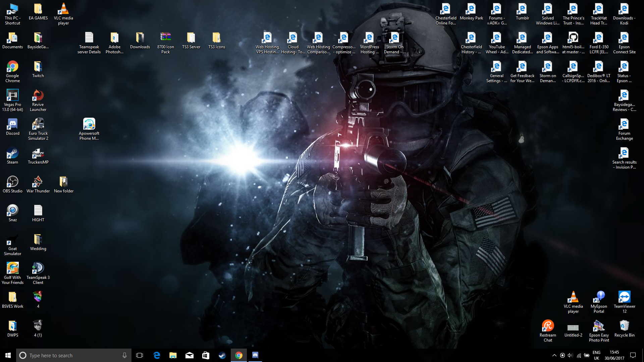Open the clock showing 15:45
644x362 pixels.
pyautogui.click(x=614, y=355)
